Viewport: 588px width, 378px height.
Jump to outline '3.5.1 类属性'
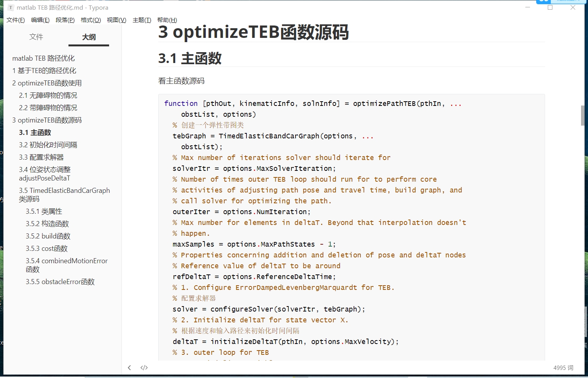point(44,211)
